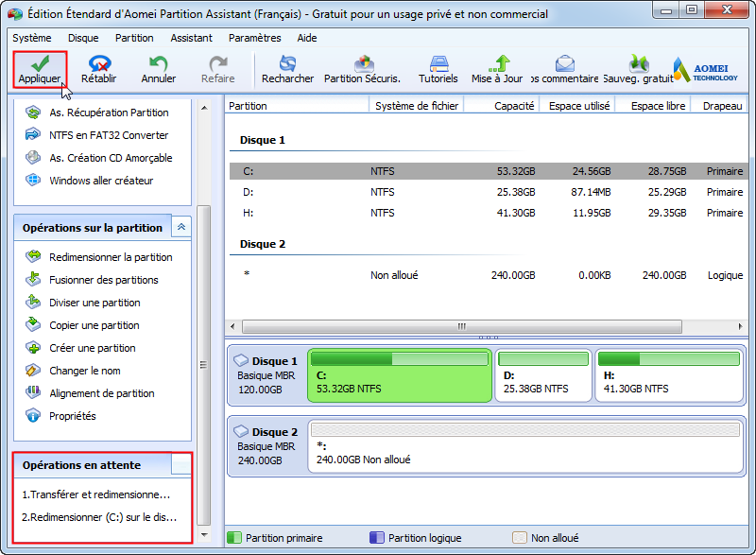The image size is (756, 555).
Task: Sort by Partition column header
Action: 297,106
